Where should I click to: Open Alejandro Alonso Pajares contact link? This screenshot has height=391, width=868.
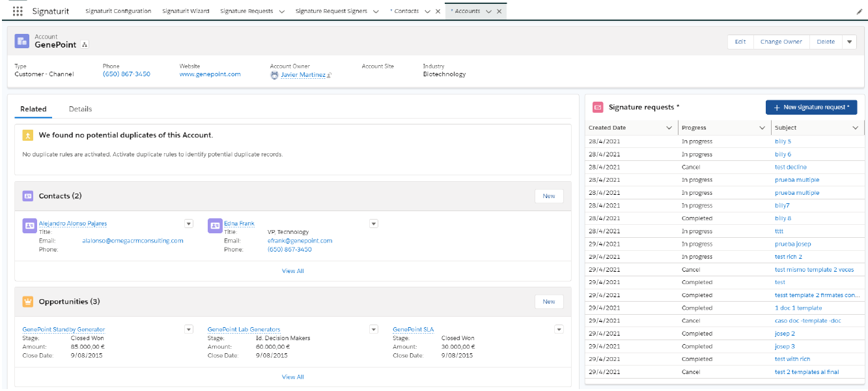coord(73,224)
